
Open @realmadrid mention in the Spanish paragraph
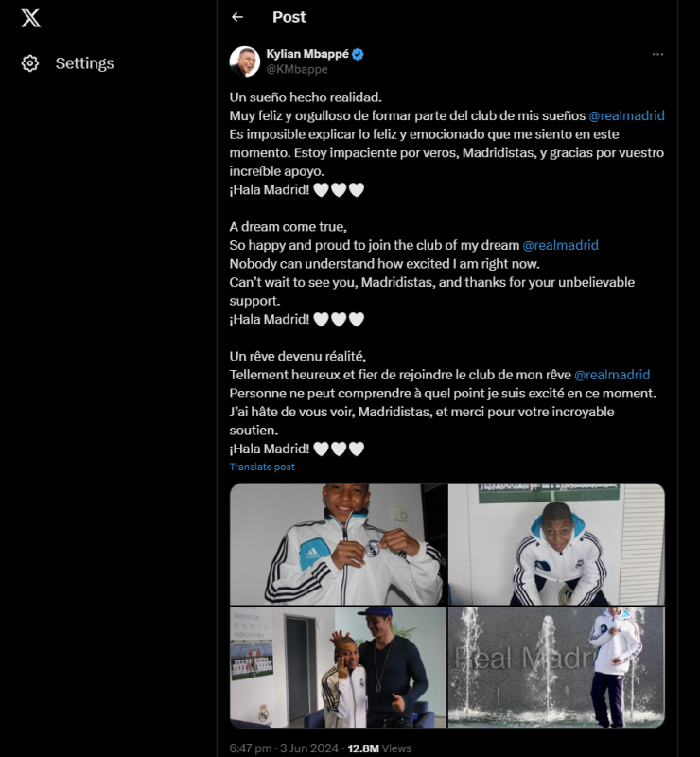626,115
